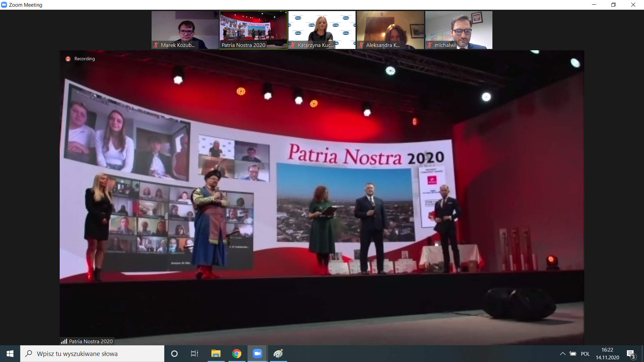Click Aleksandra K's muted microphone icon
Viewport: 644px width, 362px height.
tap(361, 45)
